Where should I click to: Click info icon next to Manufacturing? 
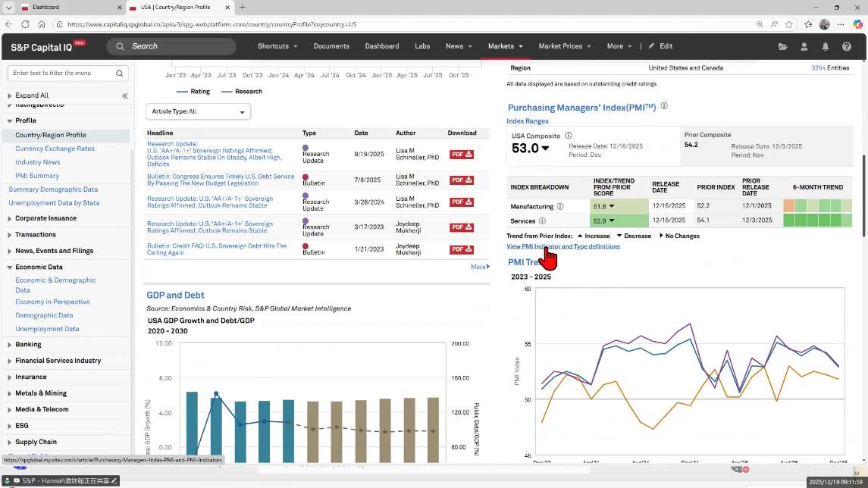point(560,206)
